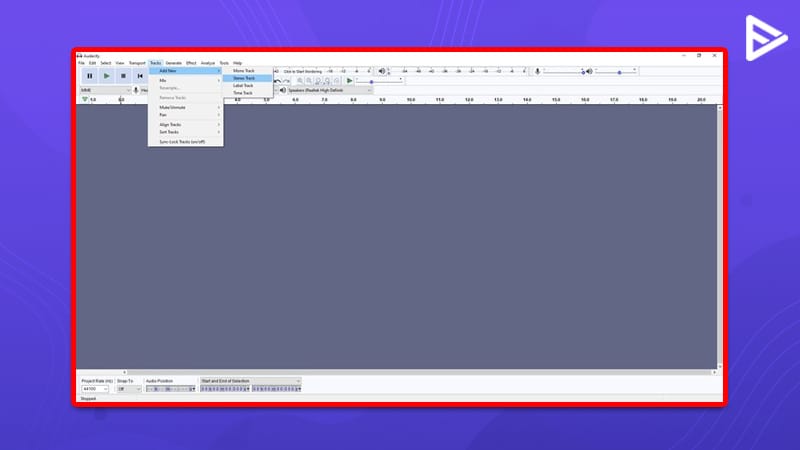Expand the Add New submenu entry

(186, 71)
